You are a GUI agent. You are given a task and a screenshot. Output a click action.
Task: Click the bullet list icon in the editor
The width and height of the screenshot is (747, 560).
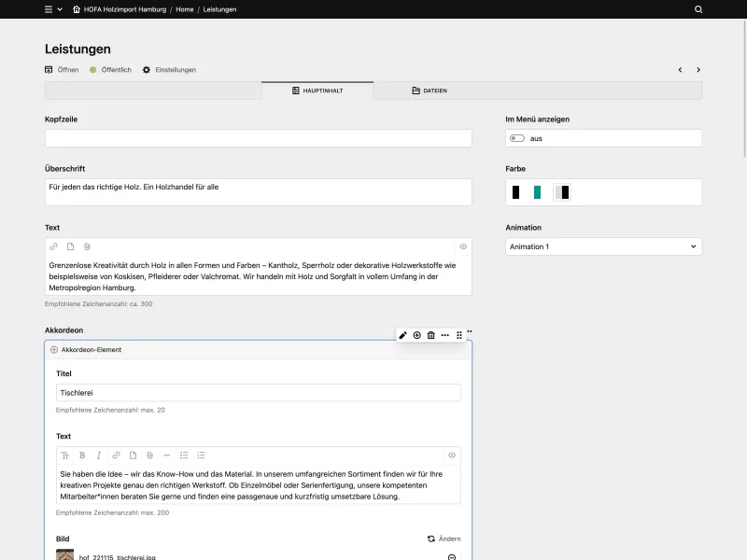[184, 455]
